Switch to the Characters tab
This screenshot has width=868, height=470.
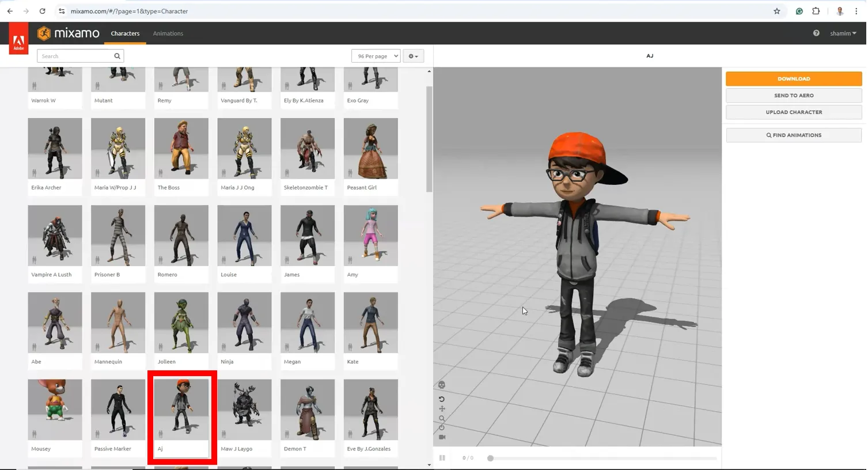click(x=125, y=33)
